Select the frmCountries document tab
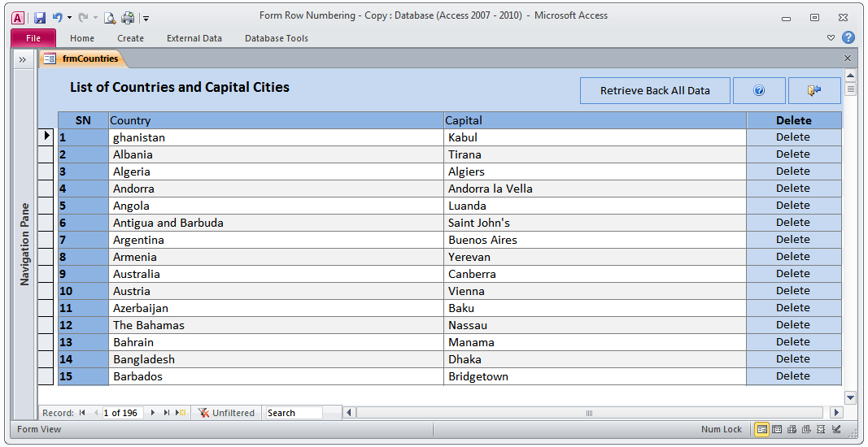The image size is (868, 447). click(83, 59)
